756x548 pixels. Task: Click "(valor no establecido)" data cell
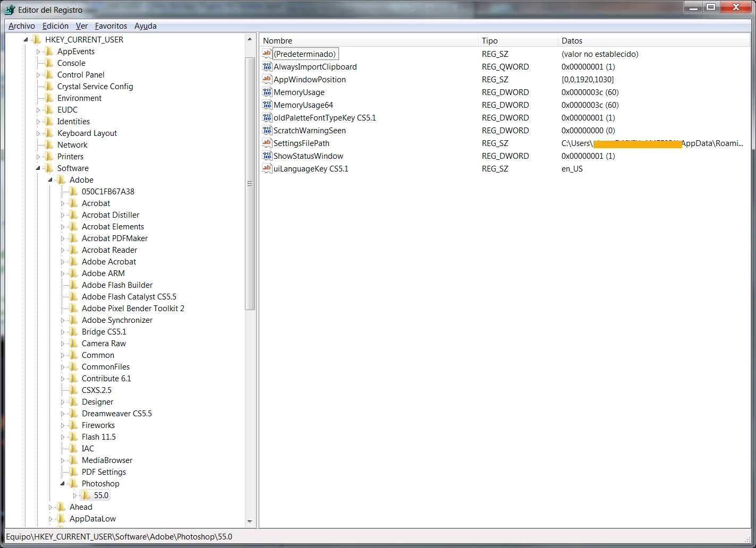600,54
